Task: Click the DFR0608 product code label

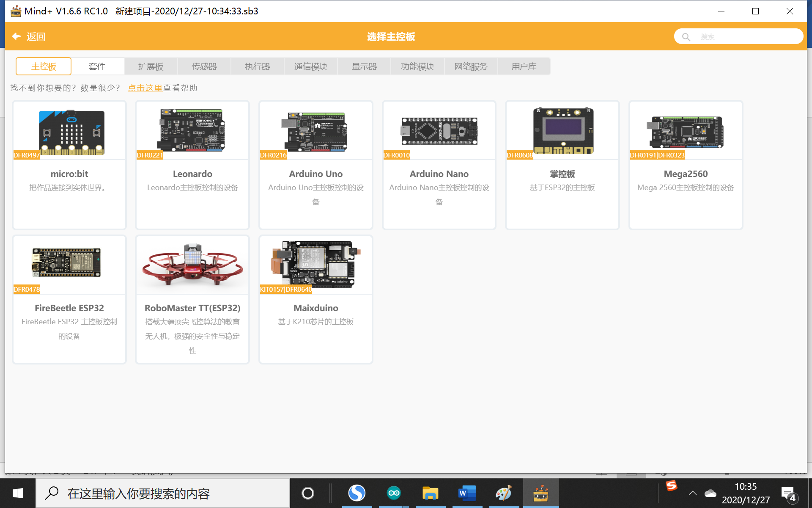Action: 520,155
